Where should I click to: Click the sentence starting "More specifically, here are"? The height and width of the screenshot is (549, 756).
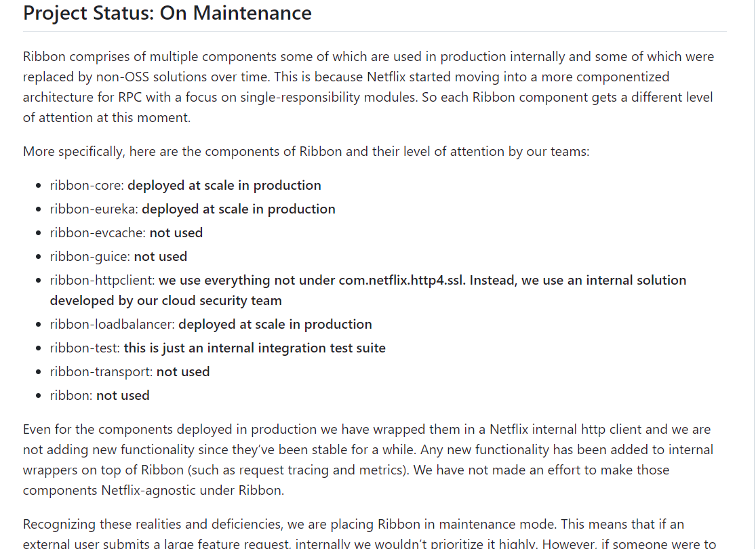(x=306, y=151)
